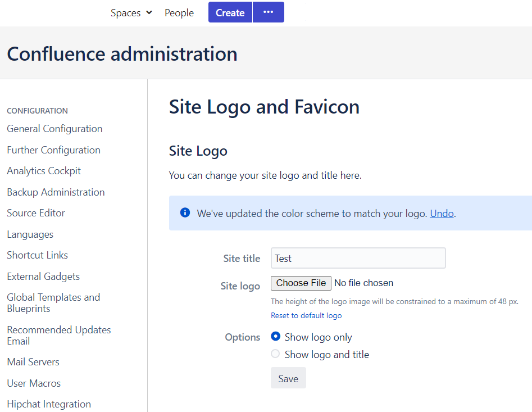
Task: Save the site logo settings
Action: pyautogui.click(x=288, y=378)
